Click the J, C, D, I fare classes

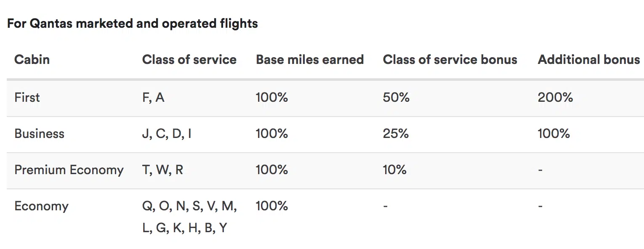click(x=167, y=134)
